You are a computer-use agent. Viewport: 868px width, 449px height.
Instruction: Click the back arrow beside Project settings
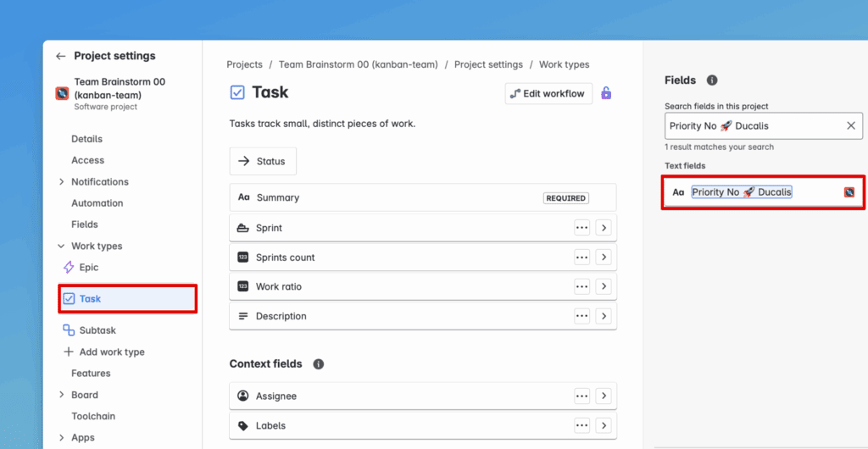[60, 56]
